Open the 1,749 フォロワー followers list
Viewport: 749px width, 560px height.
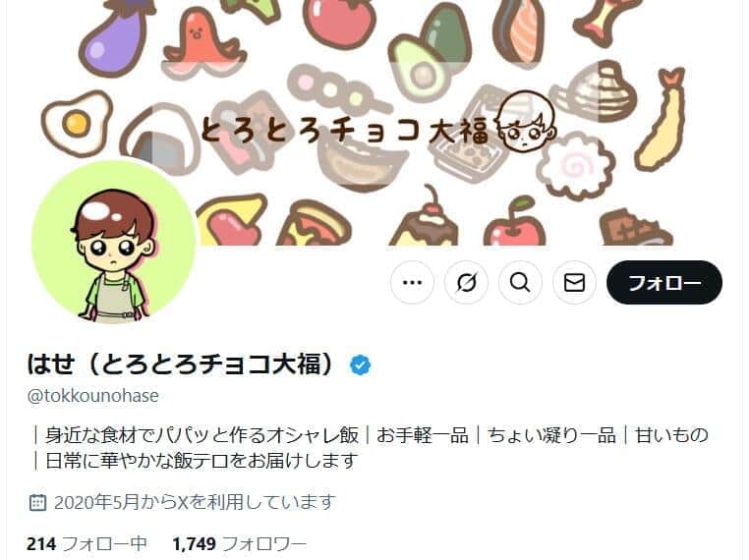[x=239, y=543]
